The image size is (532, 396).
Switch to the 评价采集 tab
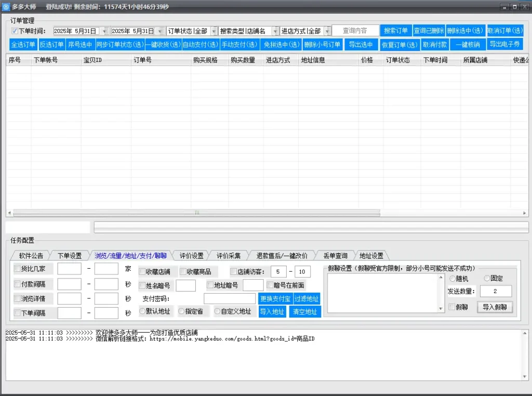point(229,256)
